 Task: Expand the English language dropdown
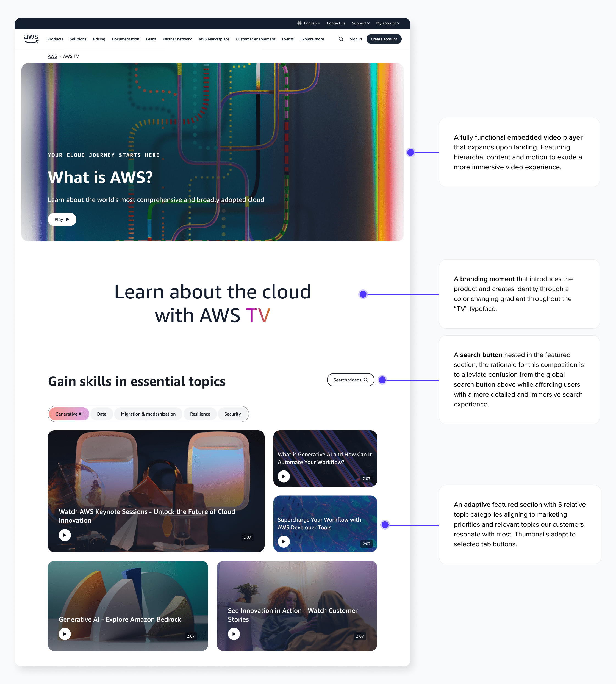point(312,23)
